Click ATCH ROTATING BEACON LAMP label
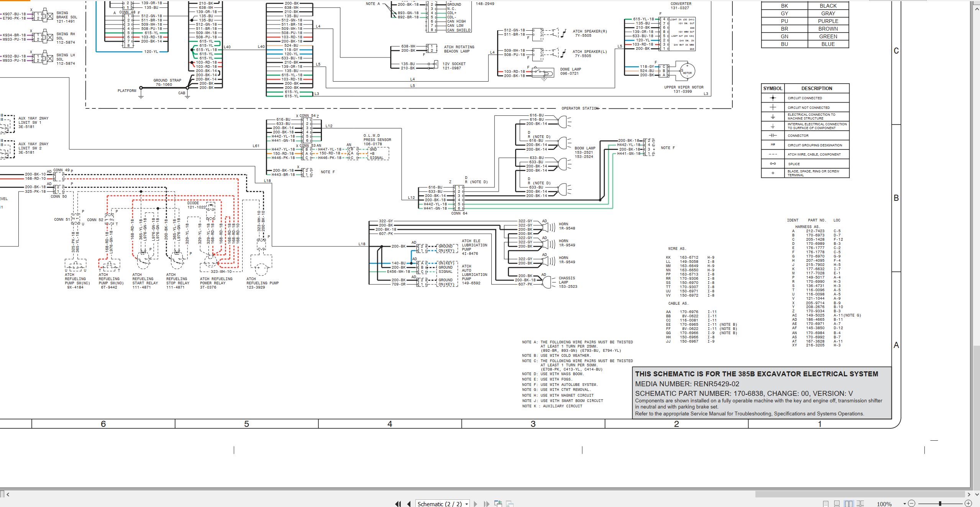 [459, 49]
